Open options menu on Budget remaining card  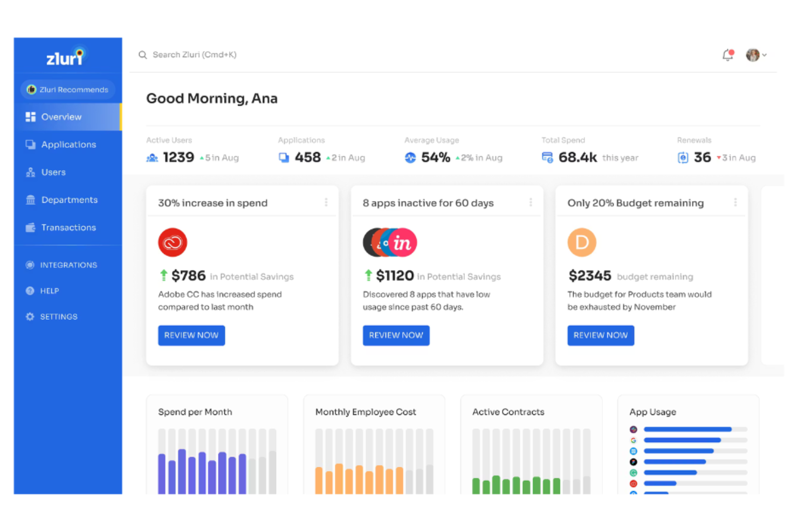click(x=735, y=202)
